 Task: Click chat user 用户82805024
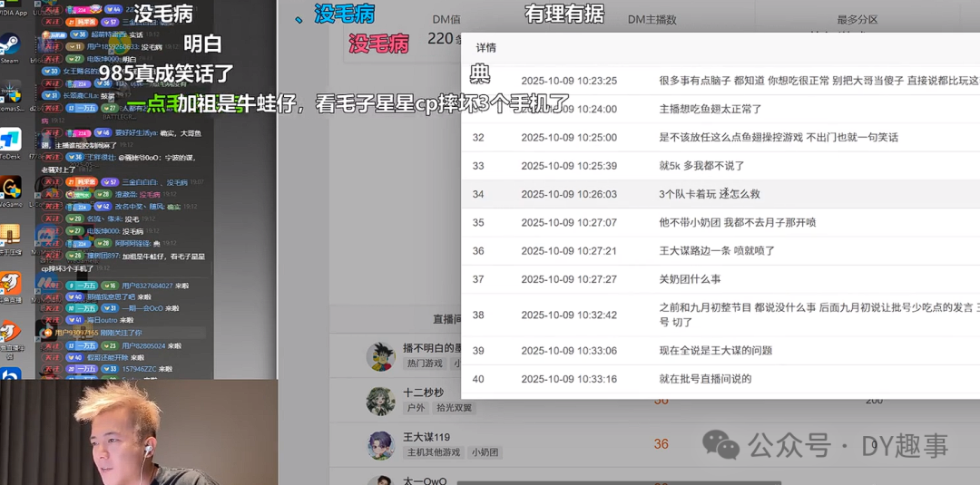point(143,345)
